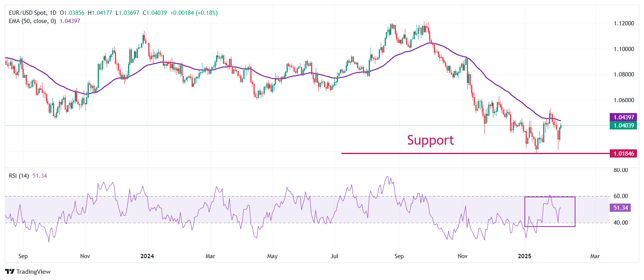
Task: Click the 1.12000 price axis label
Action: (624, 23)
